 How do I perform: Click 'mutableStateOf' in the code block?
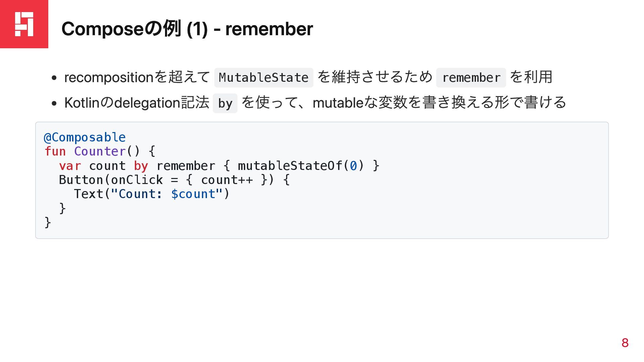point(290,166)
